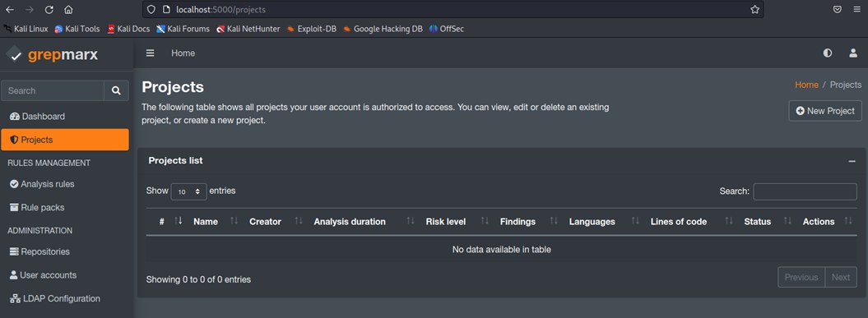
Task: Click in the sidebar Search field
Action: coord(53,90)
